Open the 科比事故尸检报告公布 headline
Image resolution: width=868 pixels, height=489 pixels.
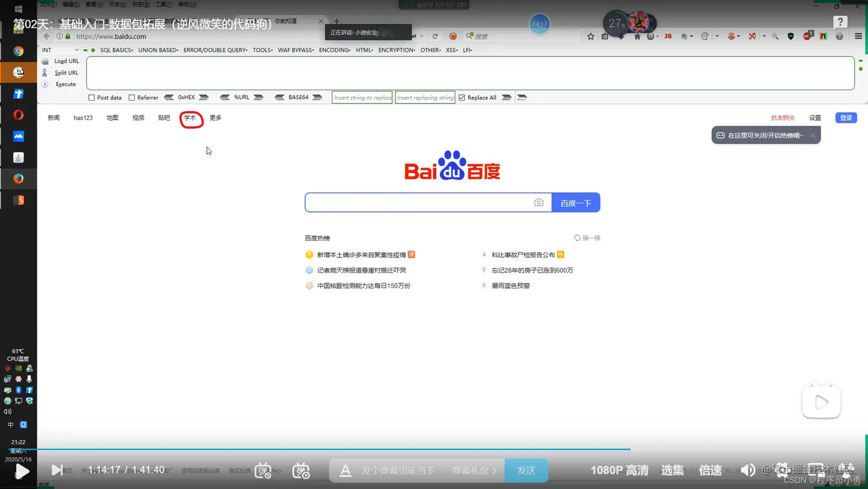click(523, 255)
